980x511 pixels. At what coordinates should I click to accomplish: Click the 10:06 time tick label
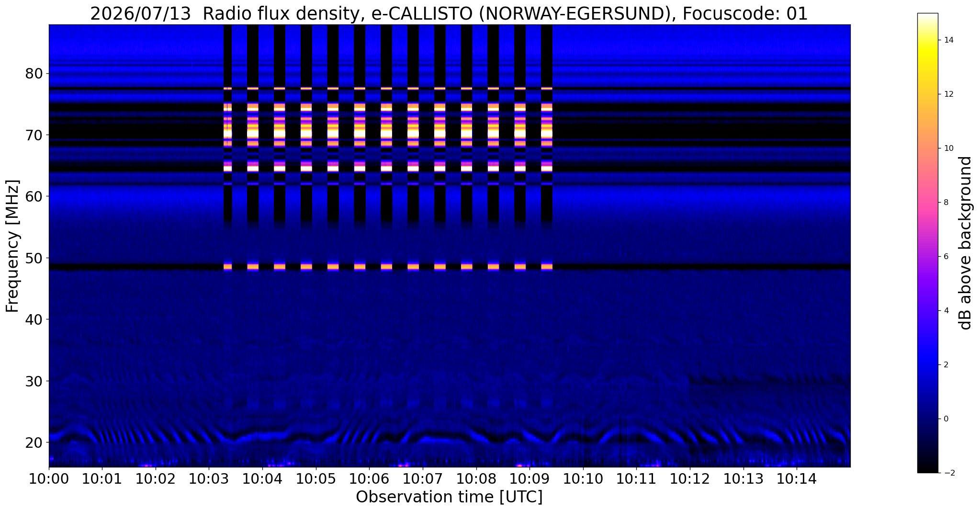369,478
